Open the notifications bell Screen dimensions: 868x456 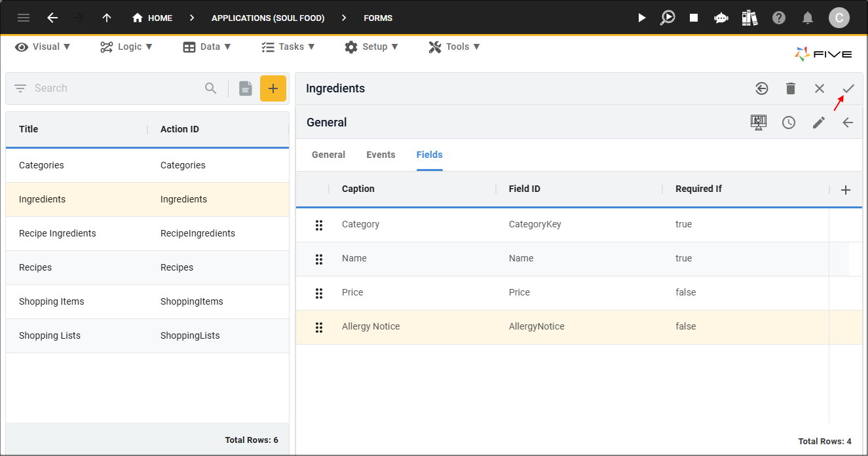[808, 18]
